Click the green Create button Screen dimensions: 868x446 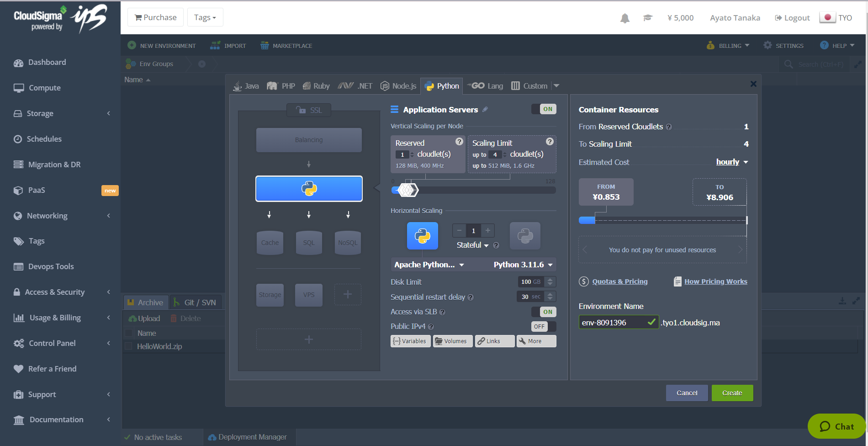click(732, 393)
